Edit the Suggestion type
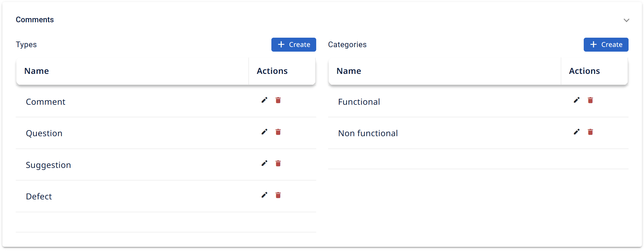Screen dimensions: 644x251 click(x=264, y=163)
